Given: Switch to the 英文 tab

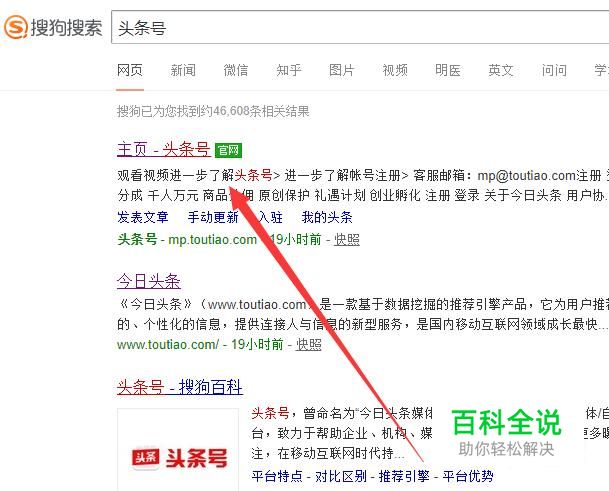Looking at the screenshot, I should tap(501, 70).
